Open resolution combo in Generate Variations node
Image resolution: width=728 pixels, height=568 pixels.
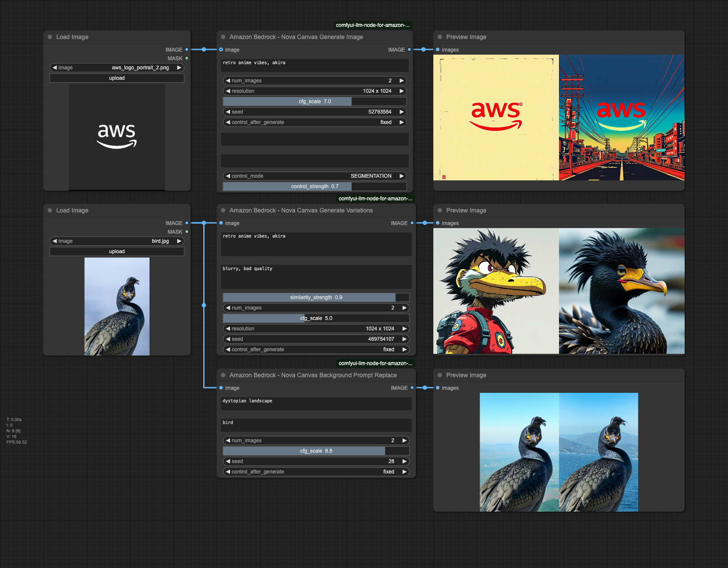[x=316, y=329]
